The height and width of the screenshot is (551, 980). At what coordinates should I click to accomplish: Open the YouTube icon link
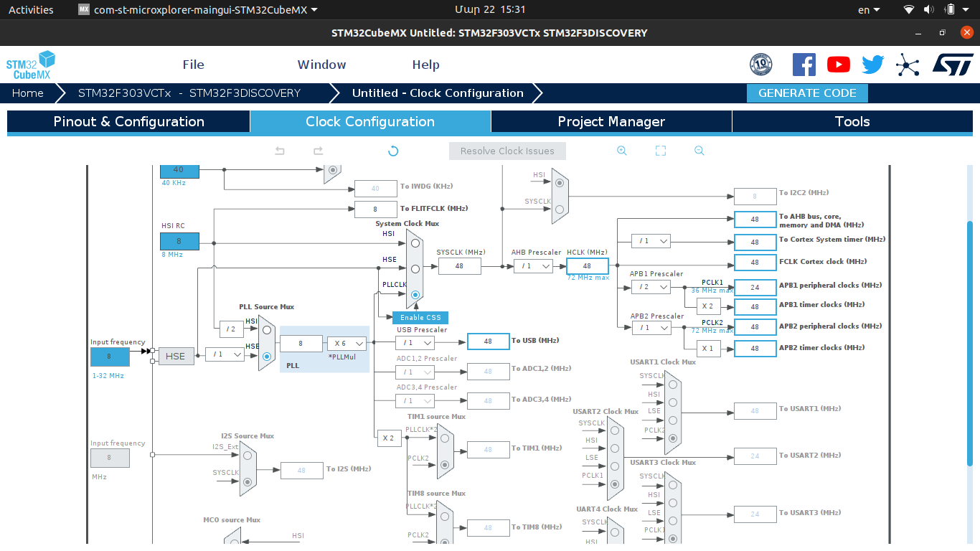coord(839,65)
